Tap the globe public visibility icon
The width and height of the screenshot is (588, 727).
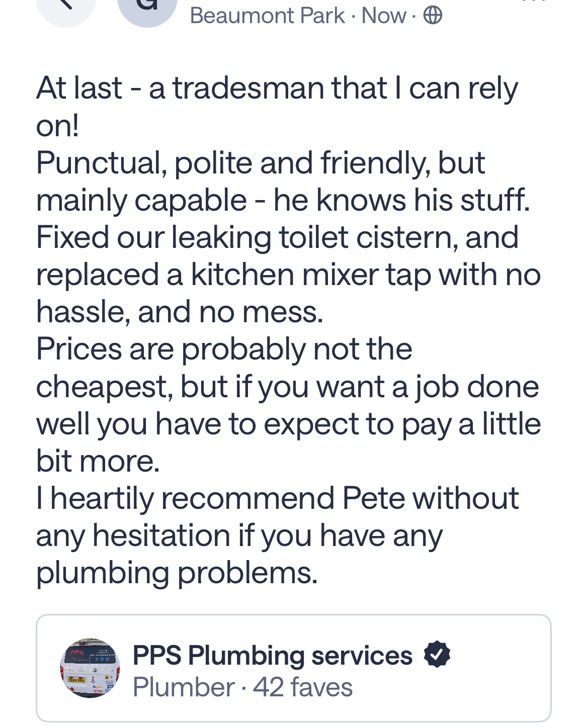coord(433,16)
